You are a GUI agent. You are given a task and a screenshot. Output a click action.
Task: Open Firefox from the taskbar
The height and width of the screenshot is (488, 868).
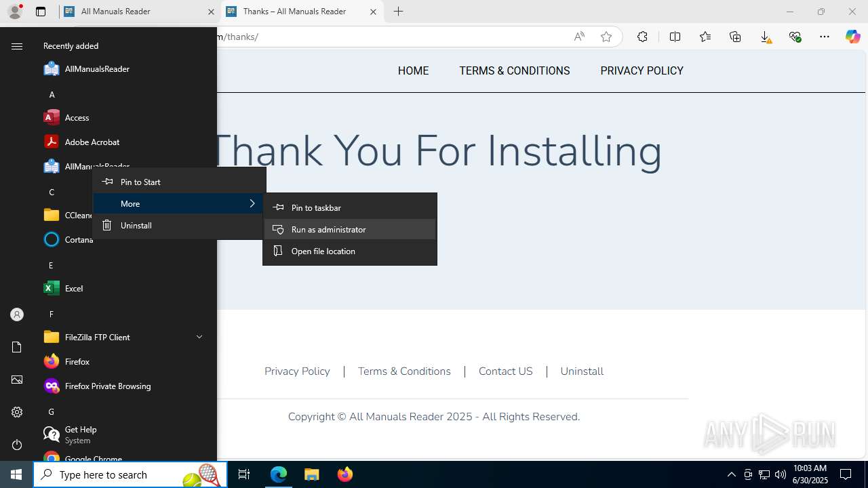(345, 474)
